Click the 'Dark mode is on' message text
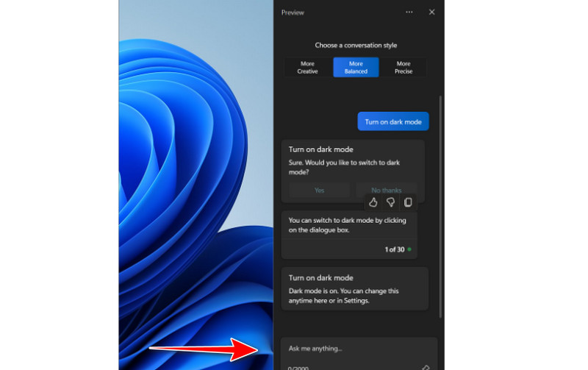 343,296
